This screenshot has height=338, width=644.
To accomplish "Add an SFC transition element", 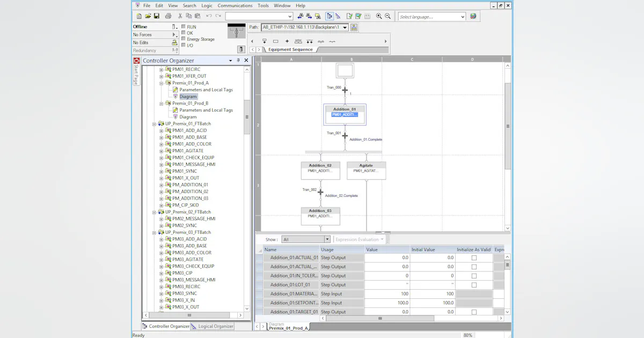I will pyautogui.click(x=287, y=41).
